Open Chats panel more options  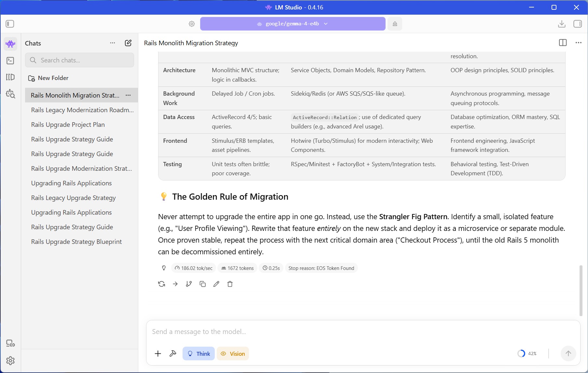coord(113,43)
